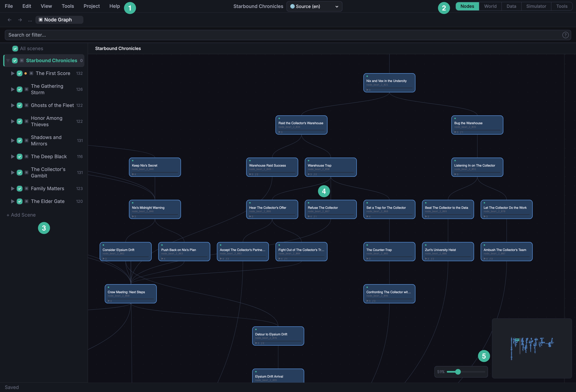
Task: Select the Crew Meeting: Next Steps node
Action: coord(131,294)
